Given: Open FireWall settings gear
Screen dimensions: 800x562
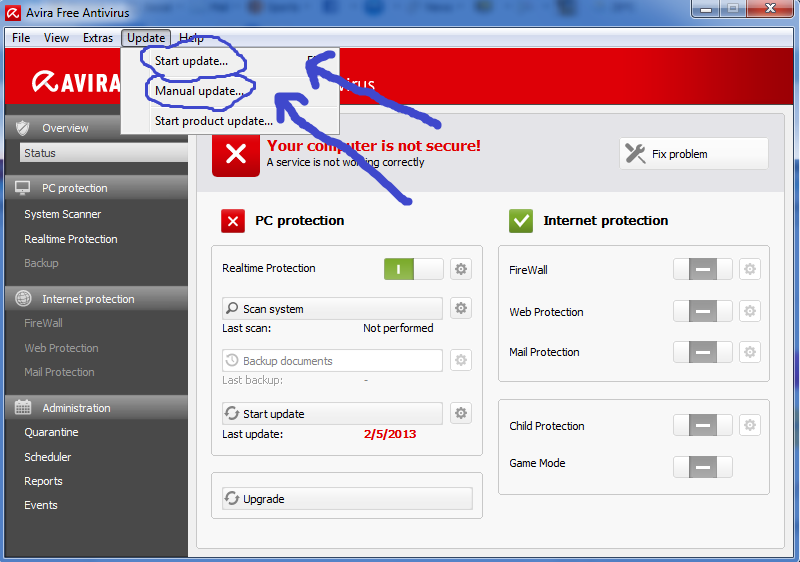Looking at the screenshot, I should [x=749, y=269].
